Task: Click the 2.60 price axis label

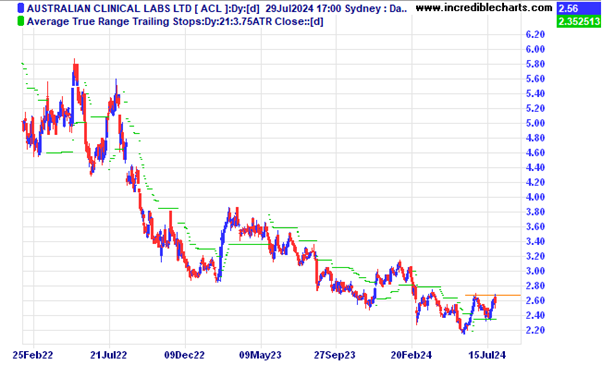Action: (535, 301)
